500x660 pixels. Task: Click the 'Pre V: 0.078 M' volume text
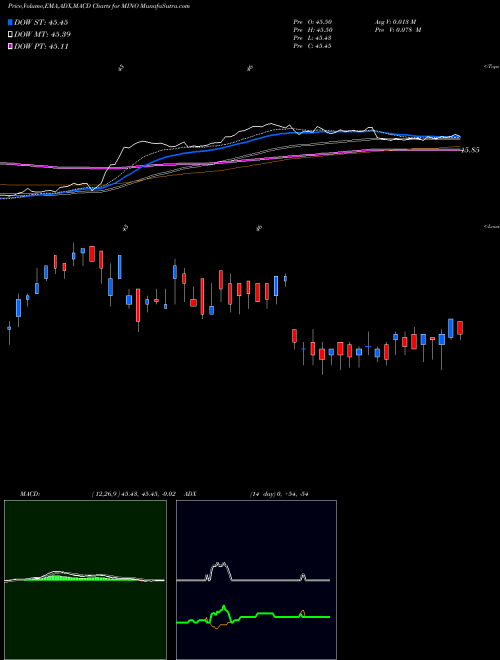pos(398,29)
